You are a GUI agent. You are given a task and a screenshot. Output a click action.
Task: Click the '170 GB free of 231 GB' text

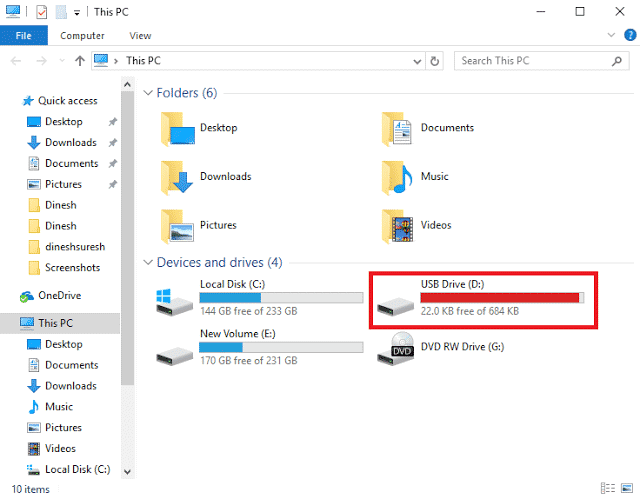click(x=249, y=361)
